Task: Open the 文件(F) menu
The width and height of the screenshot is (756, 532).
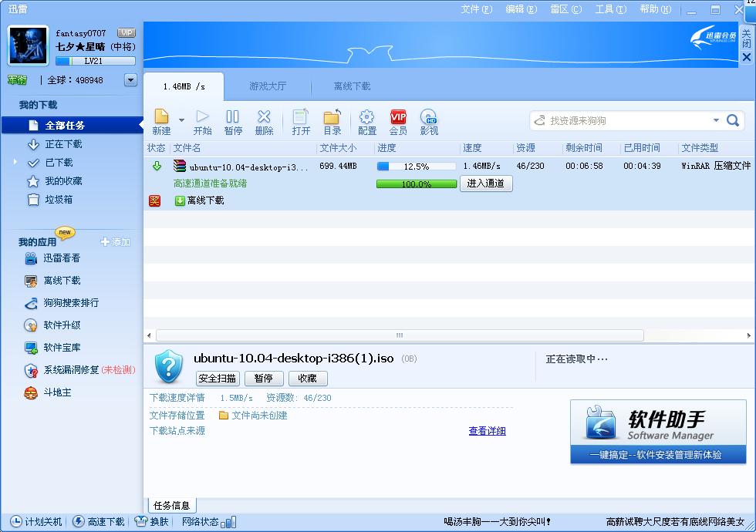Action: click(477, 9)
